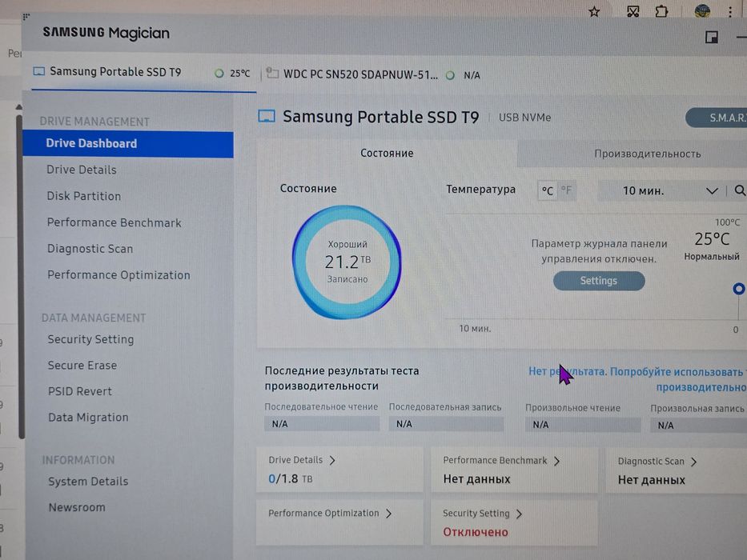The width and height of the screenshot is (747, 560).
Task: Open Data Migration in sidebar
Action: coord(88,418)
